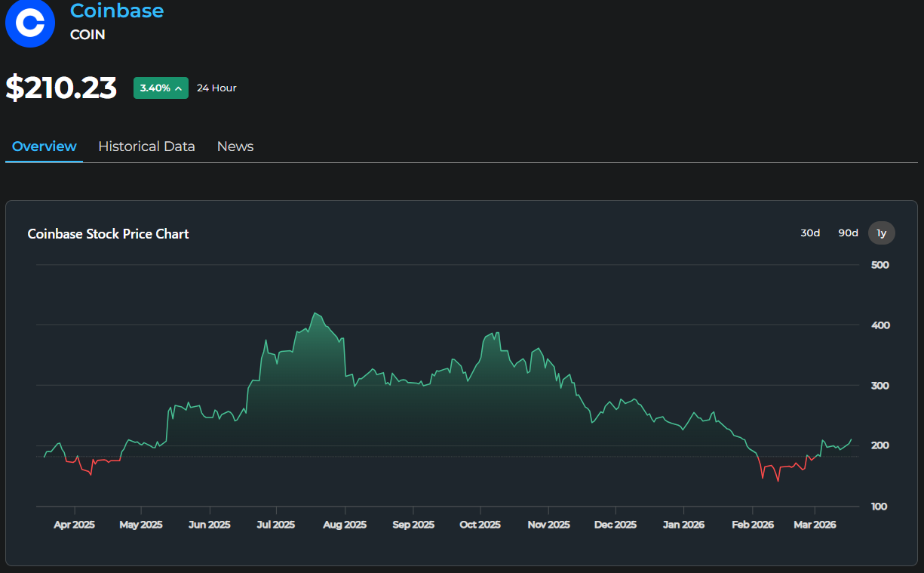Select the 30d chart range
924x573 pixels.
[810, 233]
